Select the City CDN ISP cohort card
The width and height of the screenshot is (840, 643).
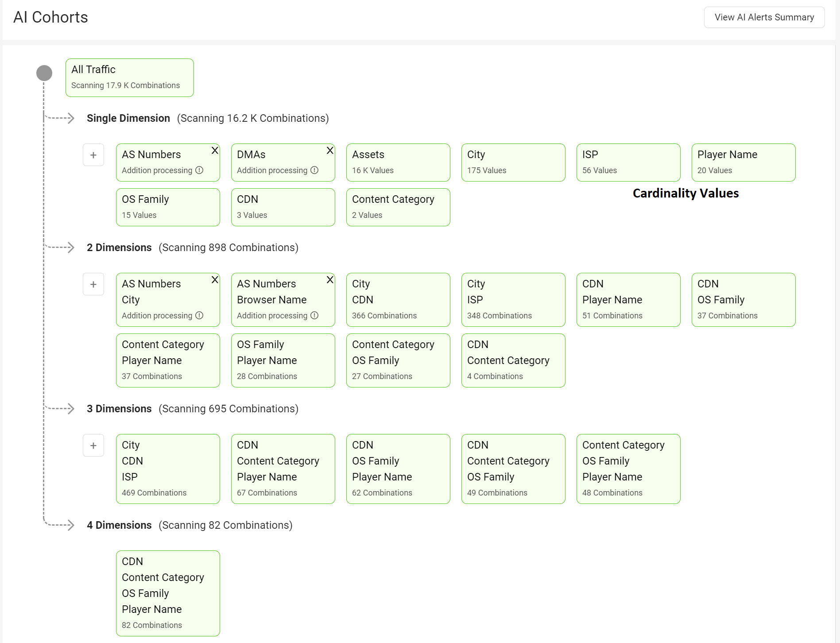168,469
